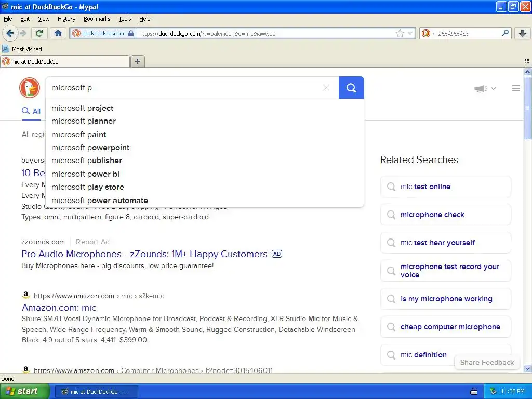
Task: Open the tab groups grid icon
Action: pyautogui.click(x=527, y=61)
